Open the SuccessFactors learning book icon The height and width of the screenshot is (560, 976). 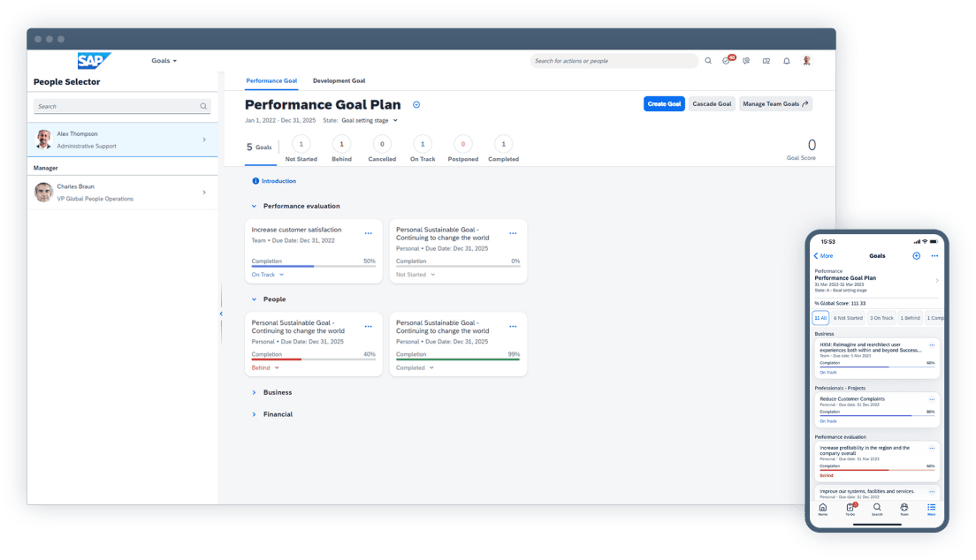point(767,60)
